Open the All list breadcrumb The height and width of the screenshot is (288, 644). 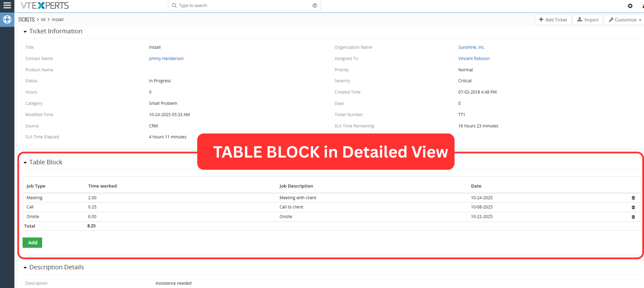point(43,20)
